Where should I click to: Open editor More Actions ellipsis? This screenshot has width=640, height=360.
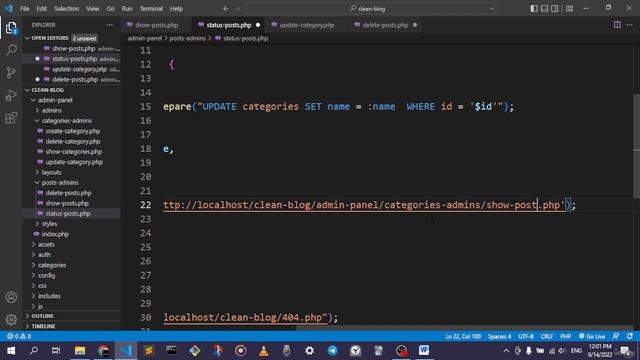629,25
